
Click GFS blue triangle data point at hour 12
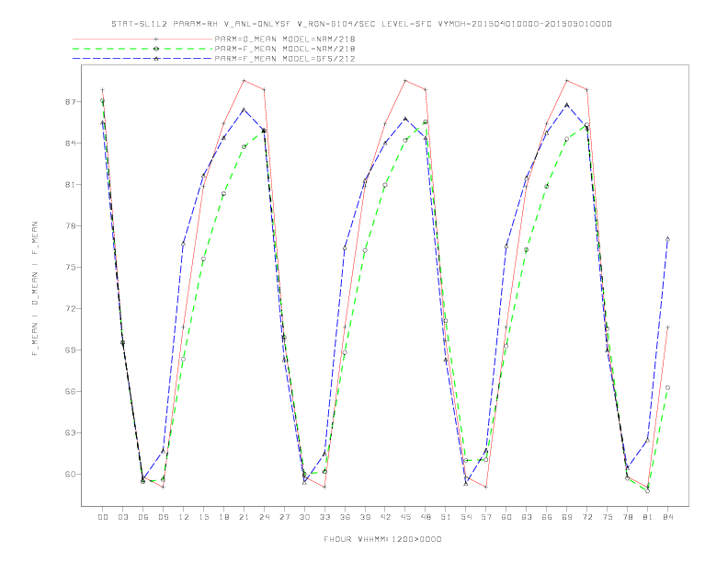pyautogui.click(x=184, y=244)
